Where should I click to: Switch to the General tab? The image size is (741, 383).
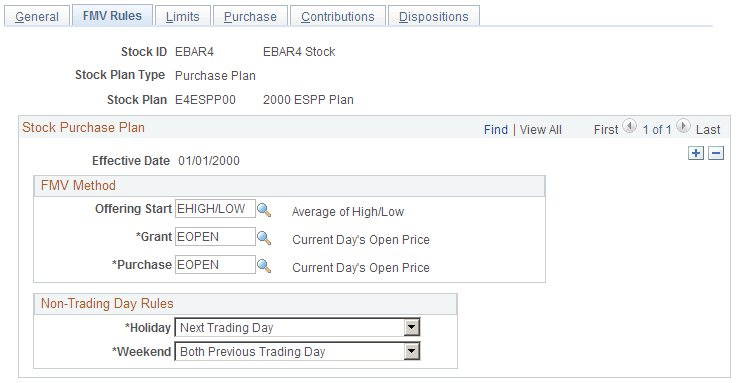37,17
